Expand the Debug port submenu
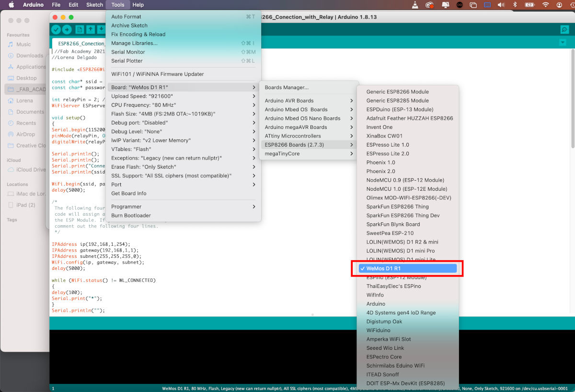Viewport: 575px width, 392px height. [x=183, y=123]
